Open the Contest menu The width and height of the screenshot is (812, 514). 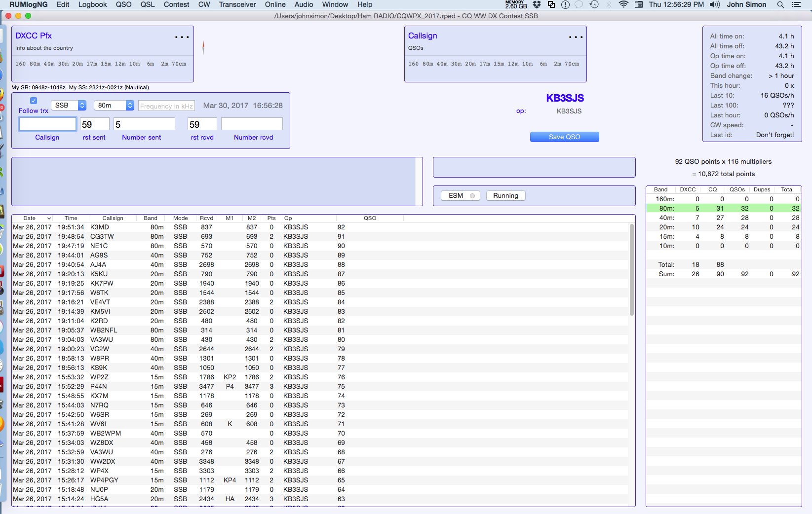point(176,4)
